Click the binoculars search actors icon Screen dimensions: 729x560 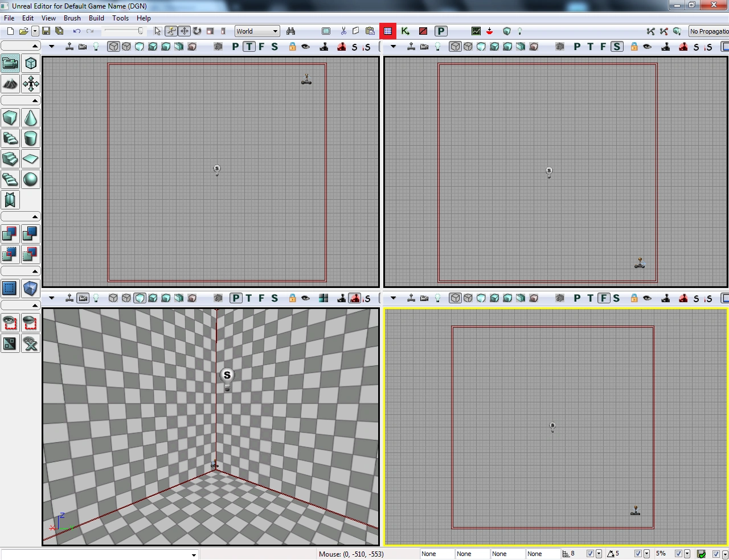[290, 31]
